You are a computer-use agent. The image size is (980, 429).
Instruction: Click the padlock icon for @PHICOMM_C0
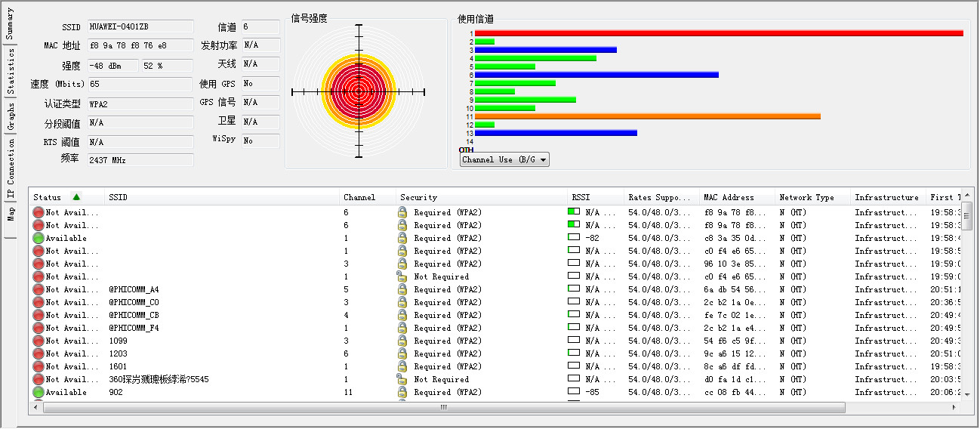tap(402, 302)
